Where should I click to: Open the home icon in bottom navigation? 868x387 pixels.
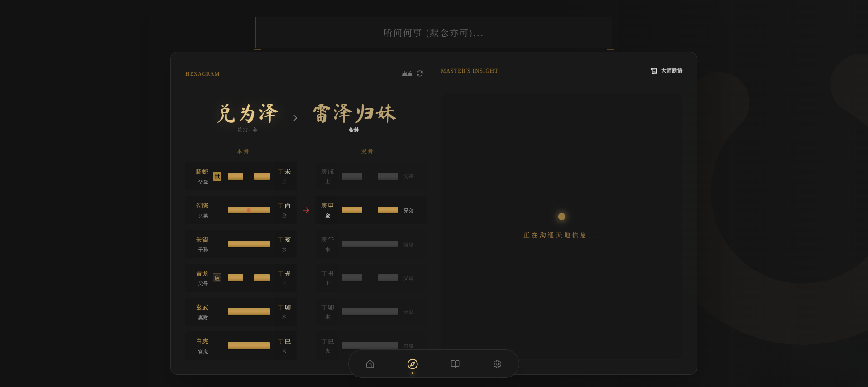click(370, 364)
